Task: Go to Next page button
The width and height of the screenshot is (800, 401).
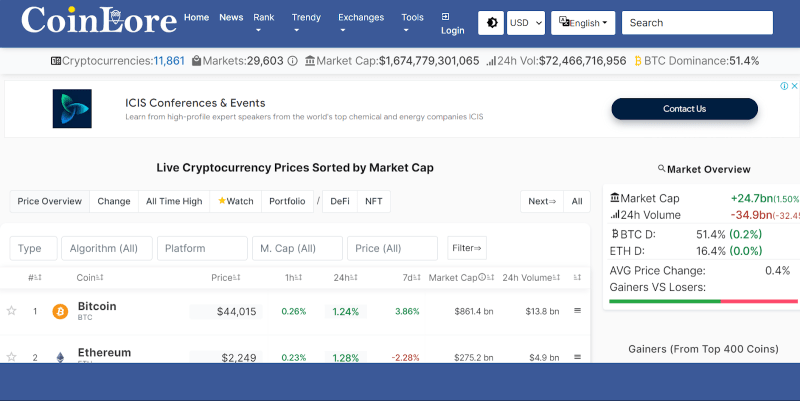Action: tap(542, 202)
